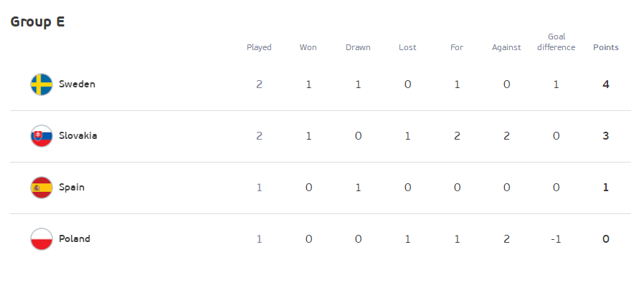This screenshot has width=644, height=295.
Task: Click the Lost column header
Action: (407, 48)
